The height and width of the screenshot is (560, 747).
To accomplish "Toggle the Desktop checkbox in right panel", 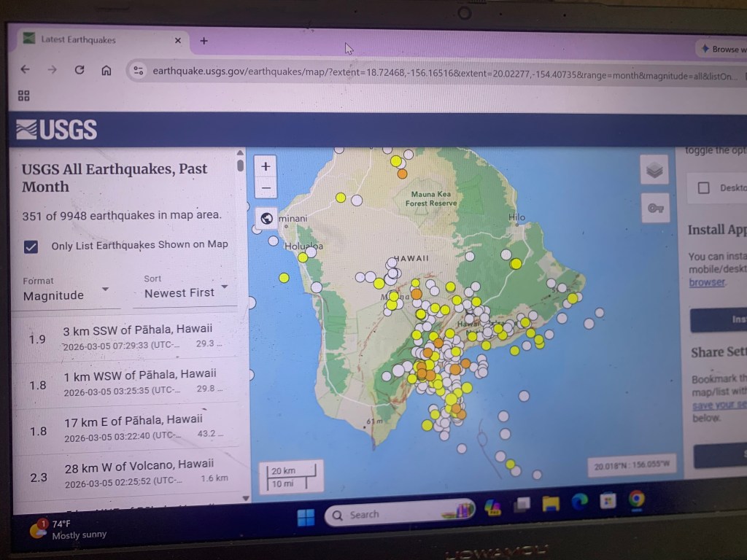I will point(703,188).
